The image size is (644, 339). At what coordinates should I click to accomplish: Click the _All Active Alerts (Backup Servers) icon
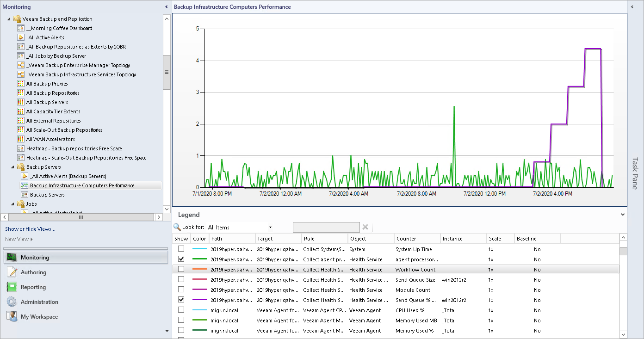pos(25,176)
